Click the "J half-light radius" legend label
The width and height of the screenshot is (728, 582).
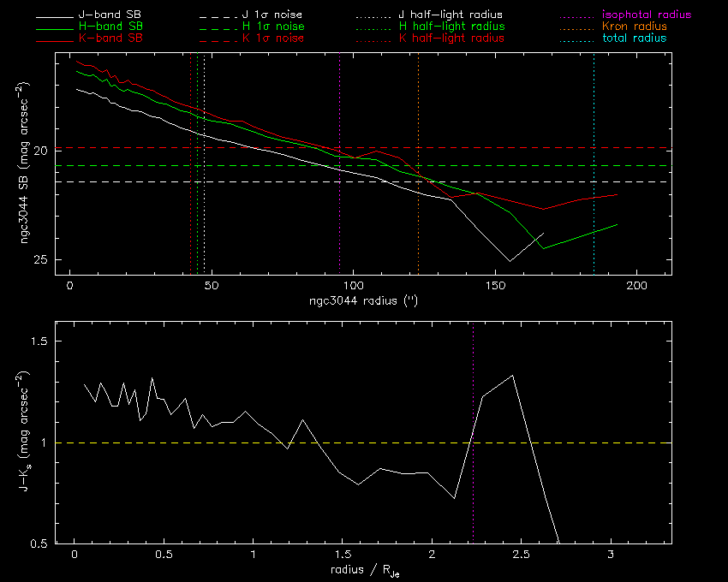pos(451,15)
